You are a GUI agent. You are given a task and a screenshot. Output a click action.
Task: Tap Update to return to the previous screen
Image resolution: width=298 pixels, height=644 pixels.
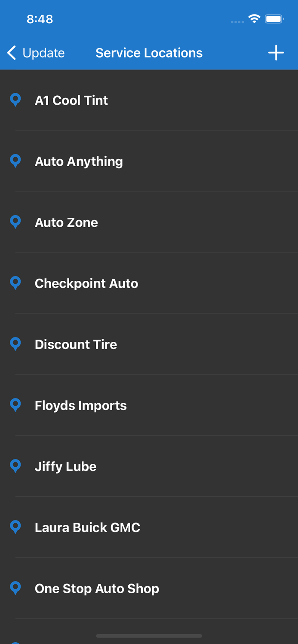pyautogui.click(x=43, y=52)
